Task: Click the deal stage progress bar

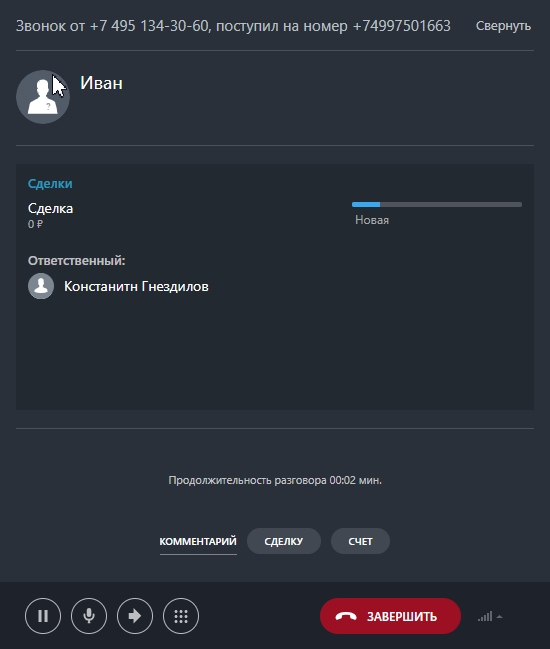Action: (x=437, y=204)
